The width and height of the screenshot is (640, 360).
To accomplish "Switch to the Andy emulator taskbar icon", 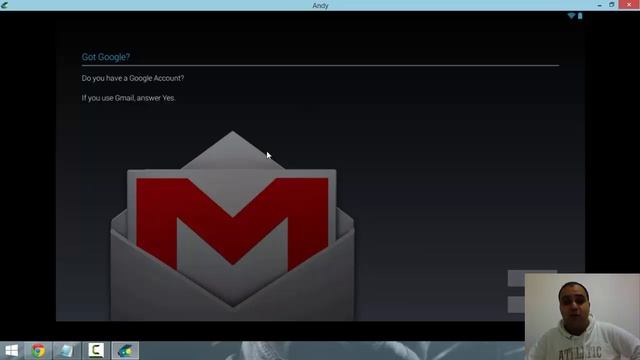I will coord(125,351).
